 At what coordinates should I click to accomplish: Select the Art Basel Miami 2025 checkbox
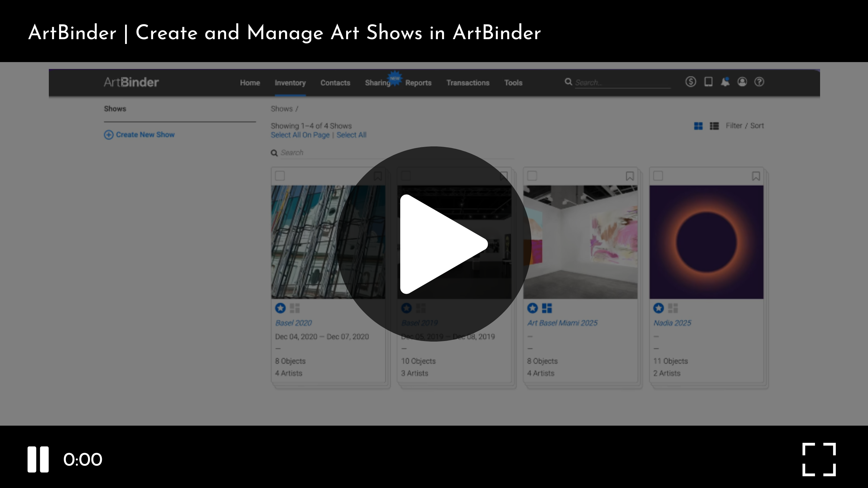point(532,176)
